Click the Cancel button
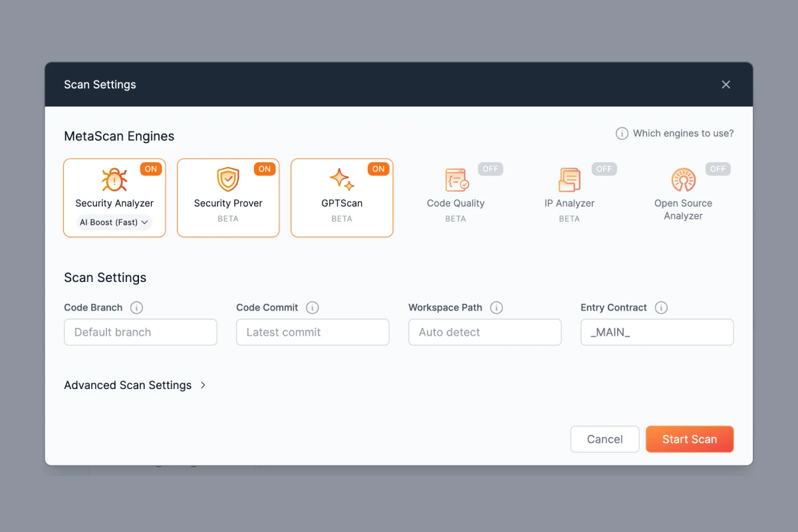 [x=604, y=439]
